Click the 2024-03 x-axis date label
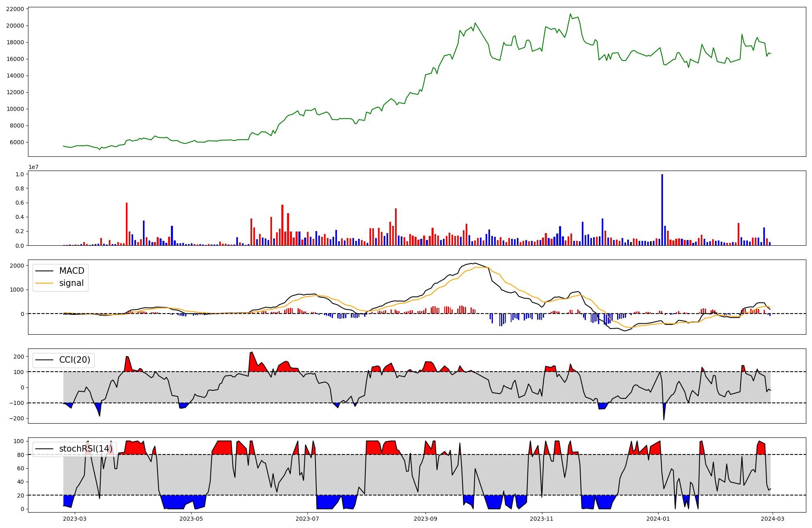812x528 pixels. (772, 519)
